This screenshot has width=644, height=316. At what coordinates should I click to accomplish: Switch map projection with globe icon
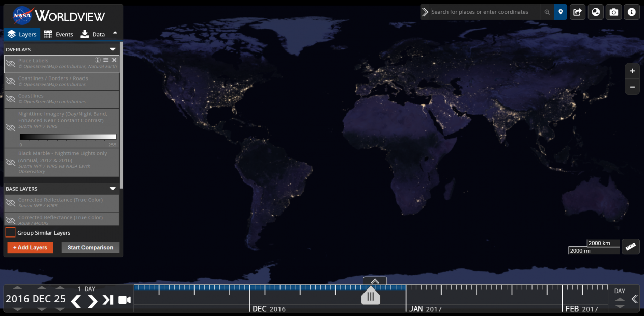(x=596, y=12)
